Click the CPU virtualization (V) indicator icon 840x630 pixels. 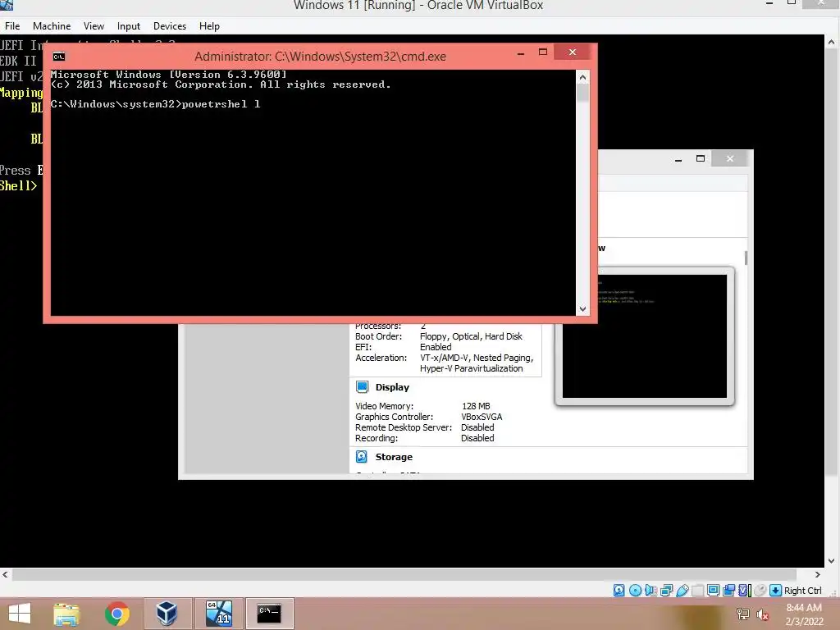tap(745, 591)
